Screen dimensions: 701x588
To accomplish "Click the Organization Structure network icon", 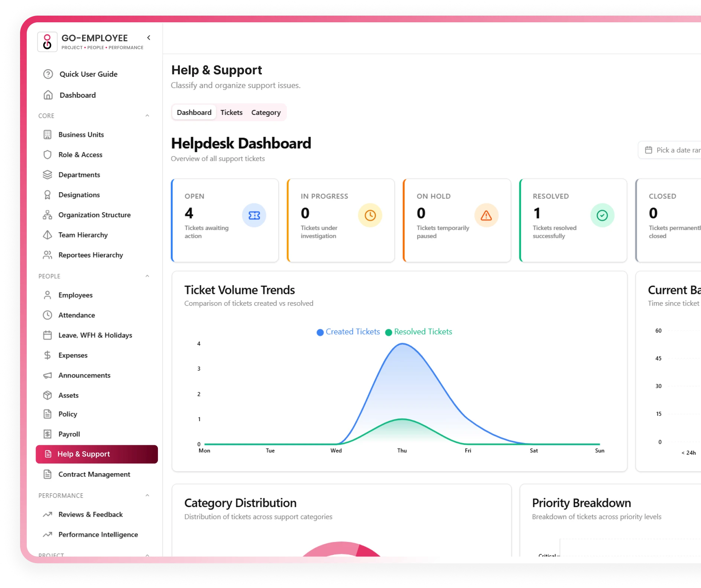I will [x=48, y=215].
